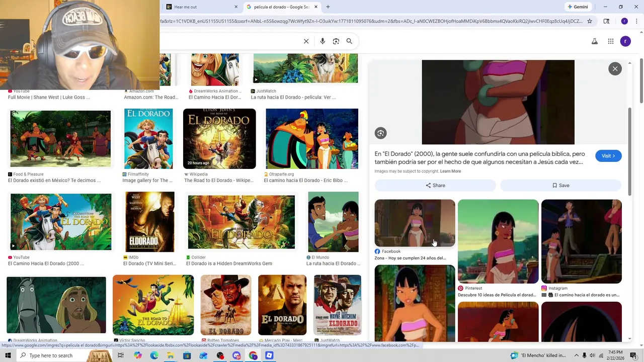Close the 'película el dorado' tab
The image size is (644, 362).
click(316, 7)
